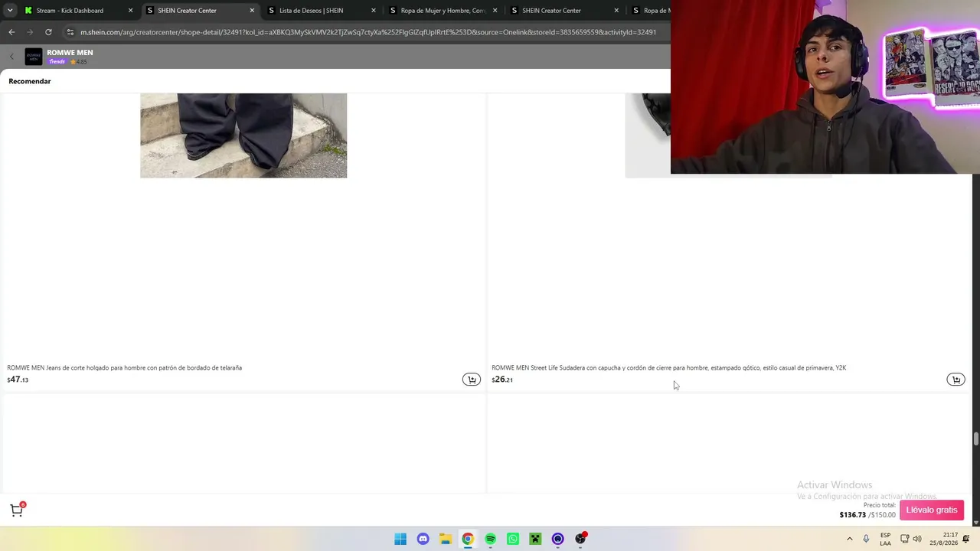The image size is (980, 551).
Task: Click the address bar URL
Action: point(368,32)
